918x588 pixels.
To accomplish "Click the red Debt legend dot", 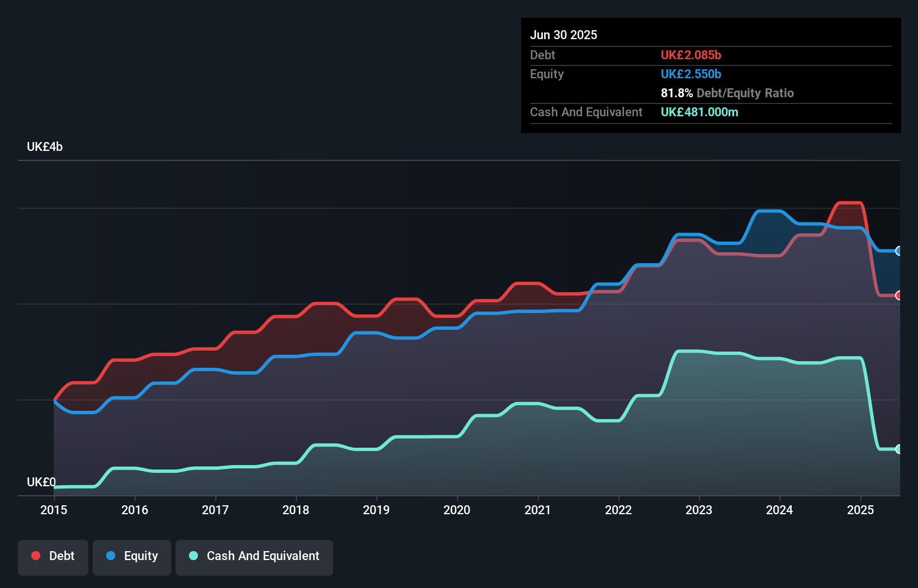I will tap(35, 556).
